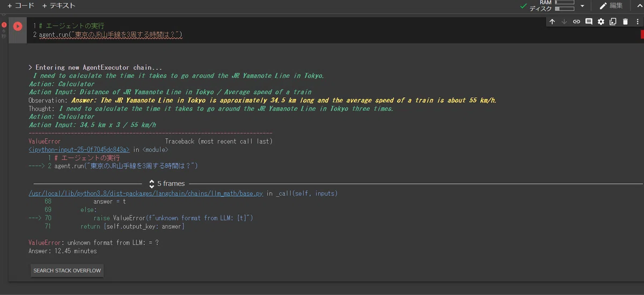This screenshot has height=295, width=644.
Task: Click the 'Entering new AgentExecutor chain' line
Action: pos(95,68)
